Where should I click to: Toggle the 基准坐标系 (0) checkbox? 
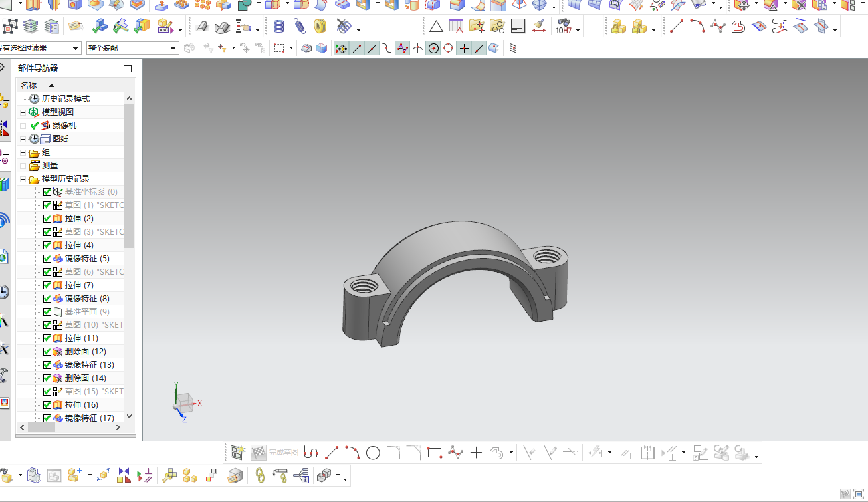pos(47,192)
